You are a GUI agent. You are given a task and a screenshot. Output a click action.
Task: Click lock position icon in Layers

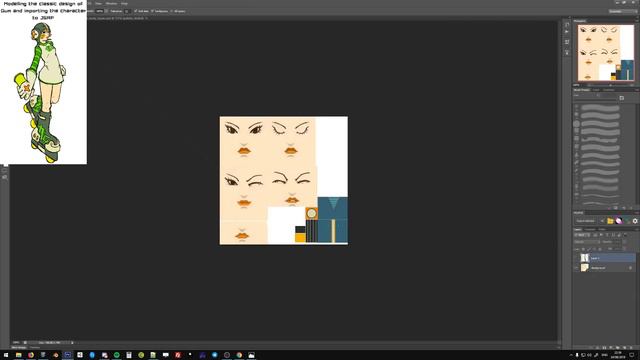[x=594, y=249]
